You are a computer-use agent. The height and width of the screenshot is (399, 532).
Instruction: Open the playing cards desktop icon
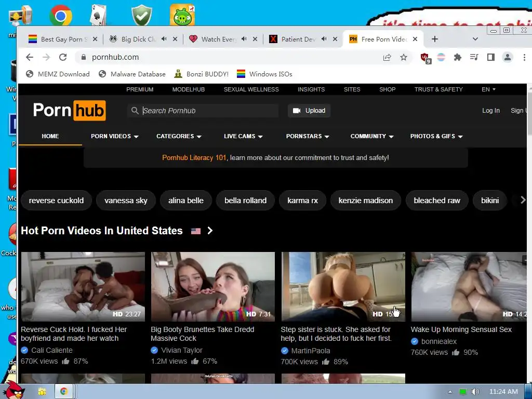tap(98, 16)
